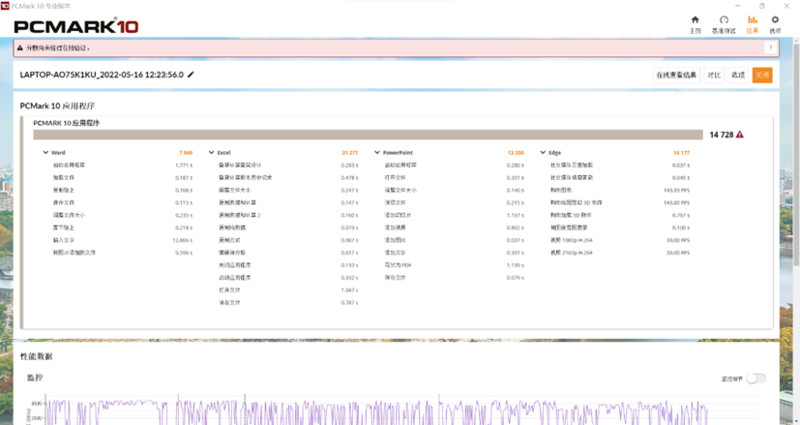
Task: Click the PCMark 10 logo
Action: pos(76,27)
